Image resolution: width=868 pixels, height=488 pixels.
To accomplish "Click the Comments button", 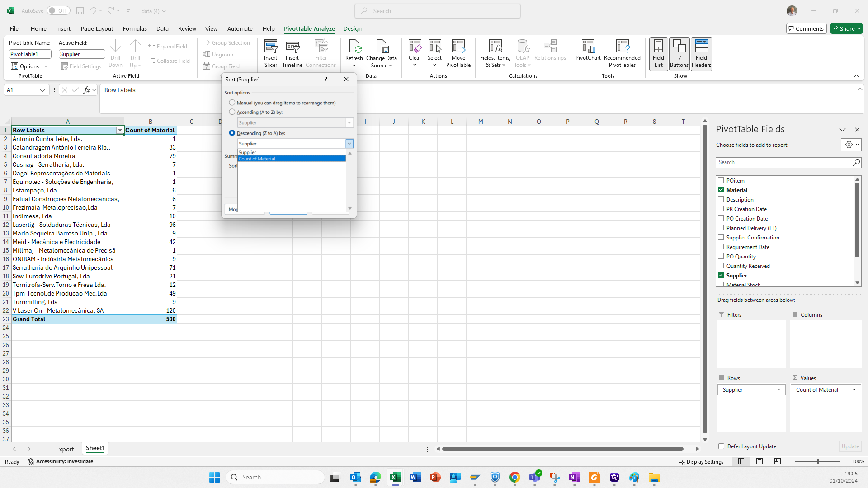I will (806, 28).
